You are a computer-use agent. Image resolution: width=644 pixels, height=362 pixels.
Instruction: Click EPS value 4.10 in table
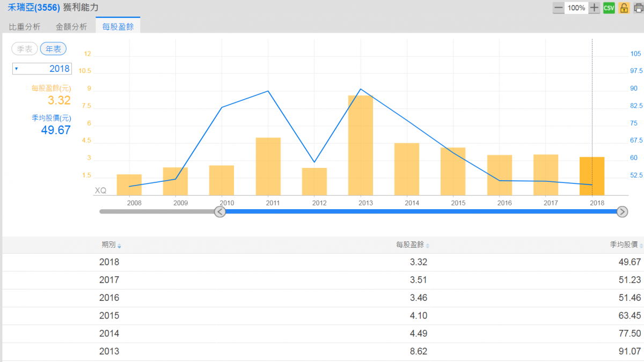click(x=419, y=315)
